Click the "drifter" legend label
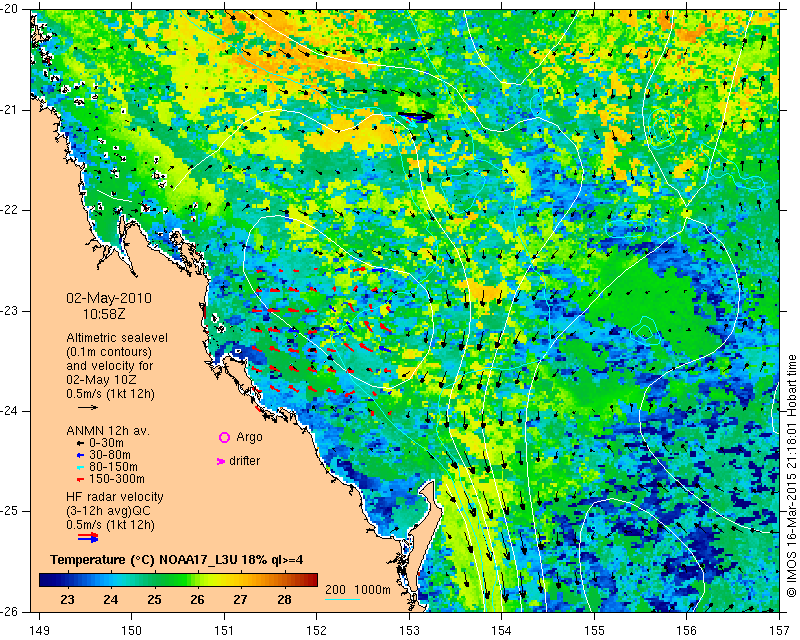Image resolution: width=800 pixels, height=640 pixels. click(244, 461)
